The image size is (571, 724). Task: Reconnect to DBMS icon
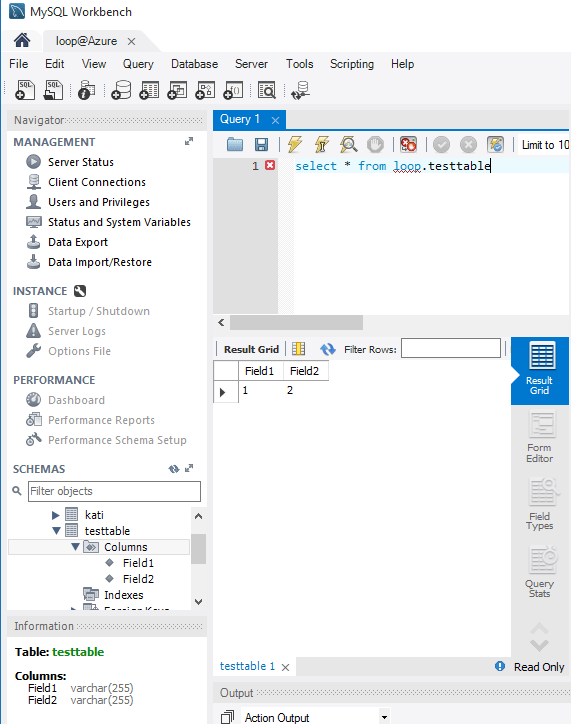tap(301, 90)
